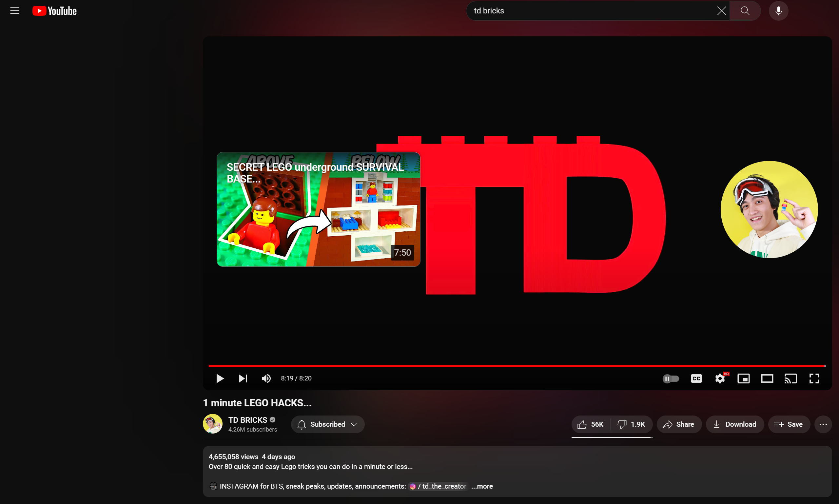The height and width of the screenshot is (504, 839).
Task: Expand the description with ...more
Action: tap(482, 486)
